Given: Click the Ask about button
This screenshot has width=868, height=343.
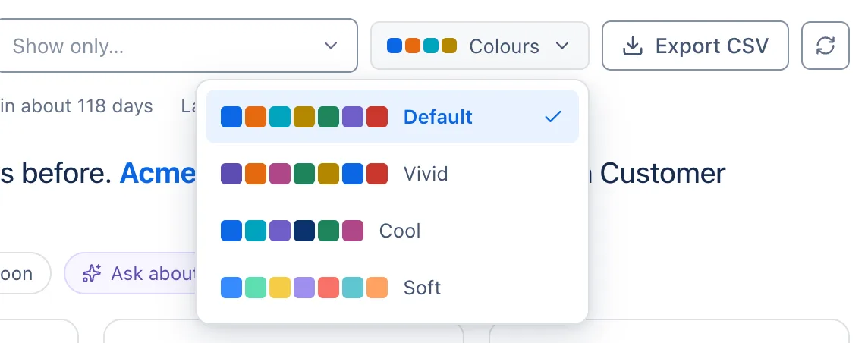Looking at the screenshot, I should click(131, 273).
